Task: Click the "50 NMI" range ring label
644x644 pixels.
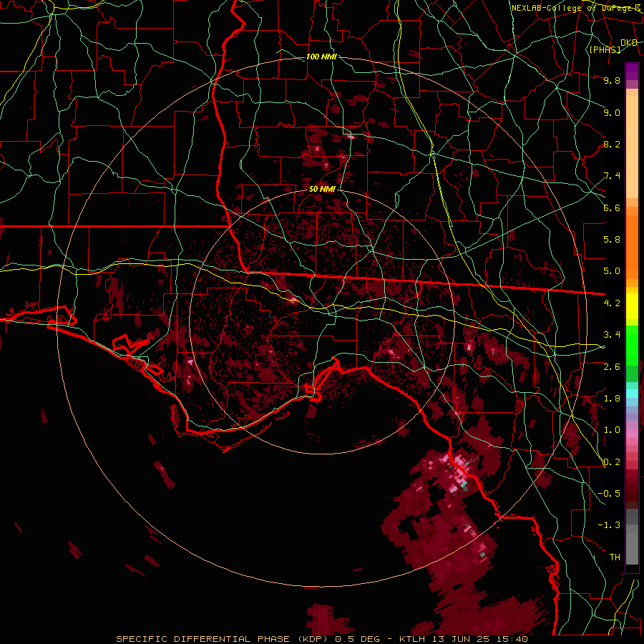Action: (x=322, y=189)
